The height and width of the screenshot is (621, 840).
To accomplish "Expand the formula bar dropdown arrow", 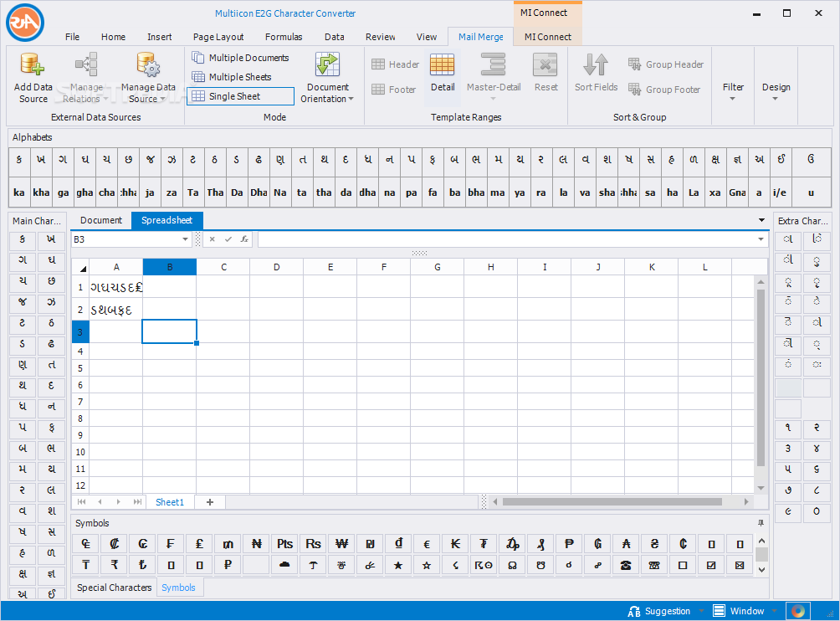I will pyautogui.click(x=761, y=239).
